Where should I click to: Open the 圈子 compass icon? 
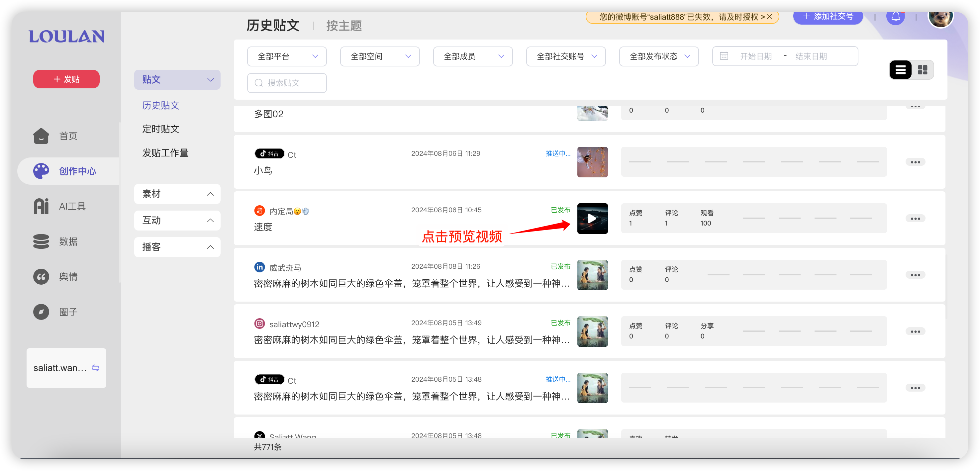[41, 312]
